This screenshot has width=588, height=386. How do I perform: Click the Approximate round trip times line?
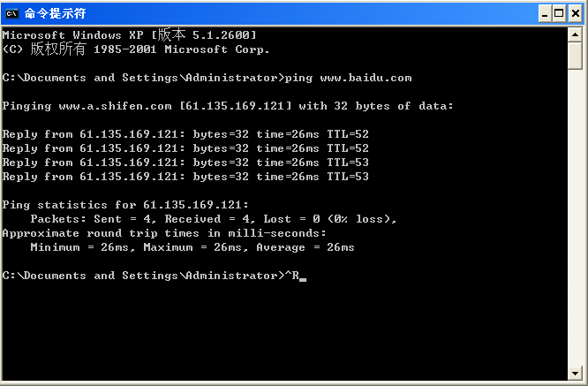(164, 233)
